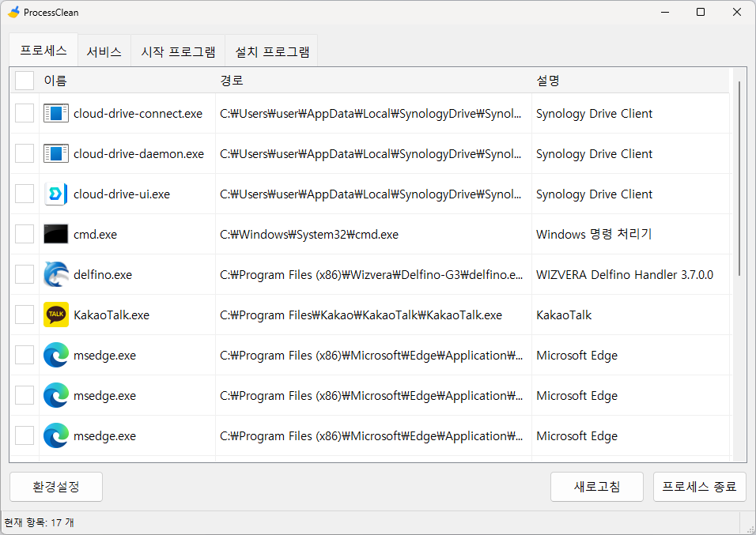756x535 pixels.
Task: Open 환경설정 settings button
Action: click(x=56, y=487)
